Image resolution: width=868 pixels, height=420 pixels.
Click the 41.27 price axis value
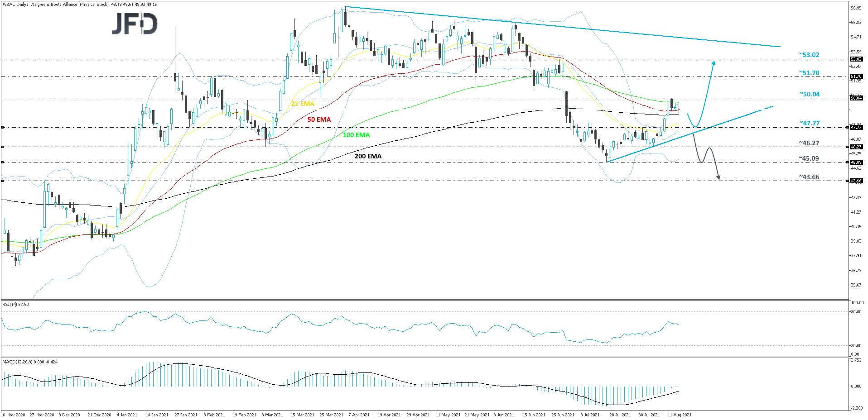(856, 212)
